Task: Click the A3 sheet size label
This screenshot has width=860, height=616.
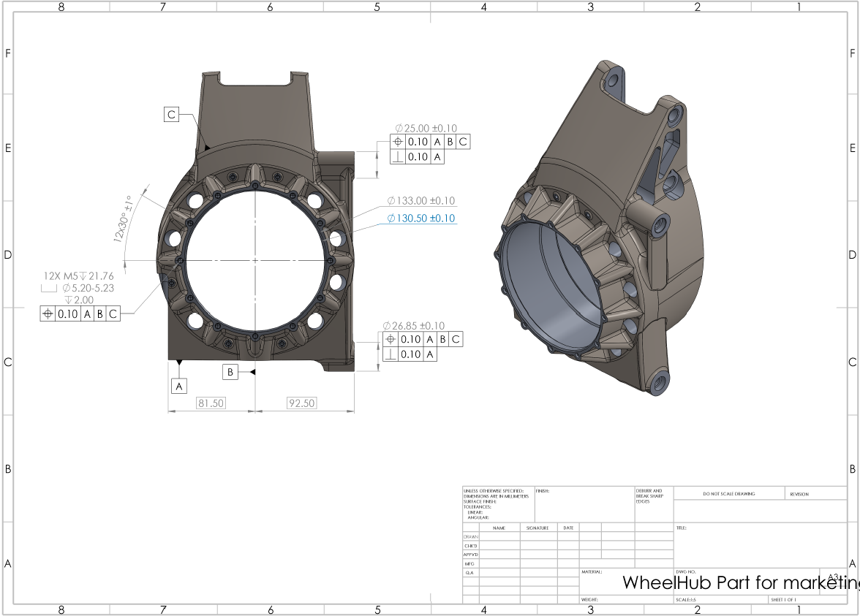Action: tap(833, 577)
